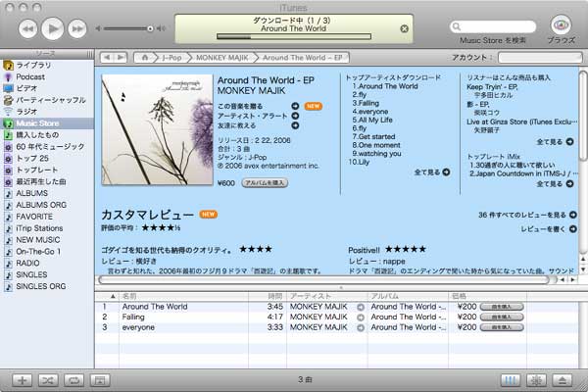Select ライブラリ in the source list
Screen dimensions: 588x392
point(47,65)
